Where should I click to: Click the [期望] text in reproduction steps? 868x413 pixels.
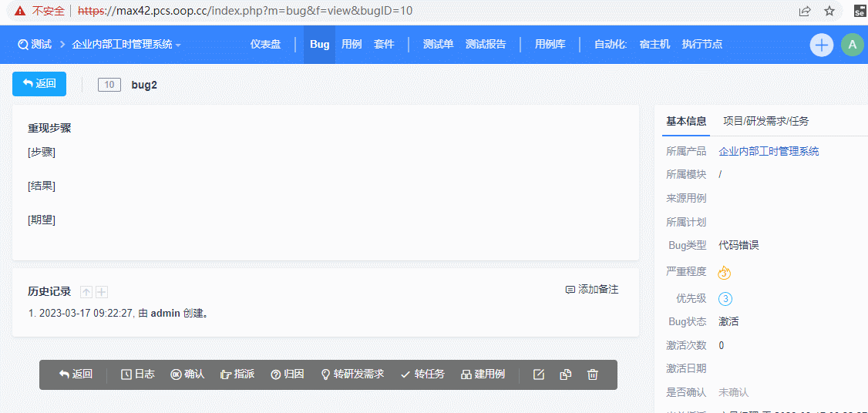(x=42, y=220)
